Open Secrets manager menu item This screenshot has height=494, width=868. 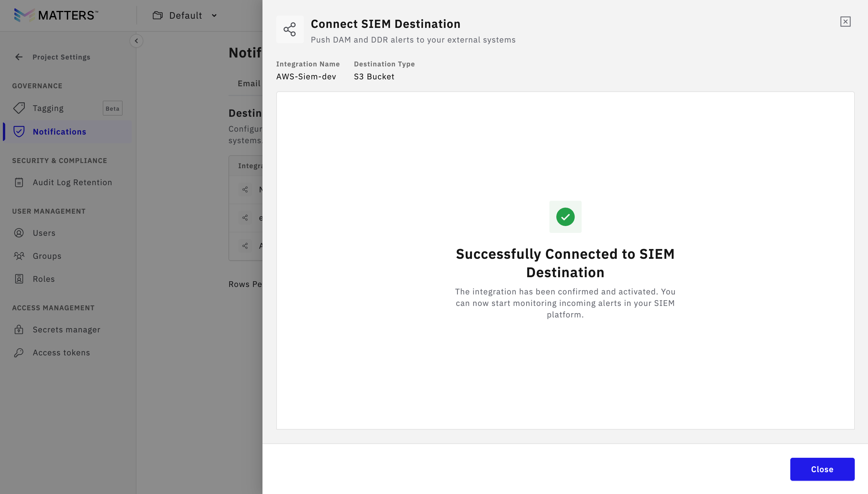tap(66, 330)
